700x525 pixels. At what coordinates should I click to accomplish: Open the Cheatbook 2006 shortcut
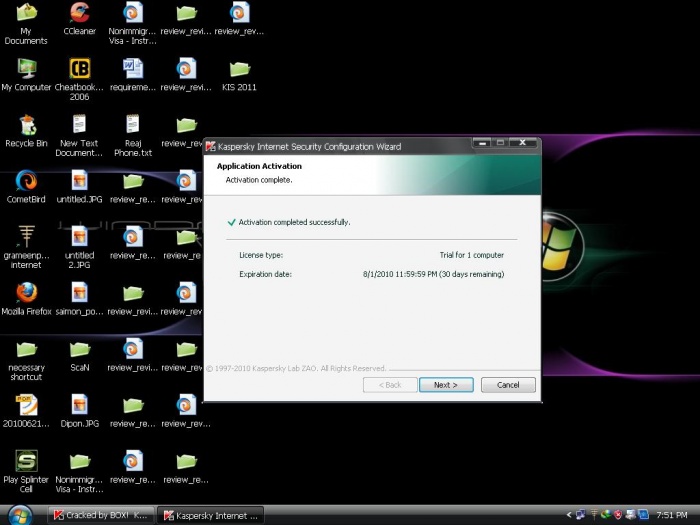pyautogui.click(x=79, y=79)
